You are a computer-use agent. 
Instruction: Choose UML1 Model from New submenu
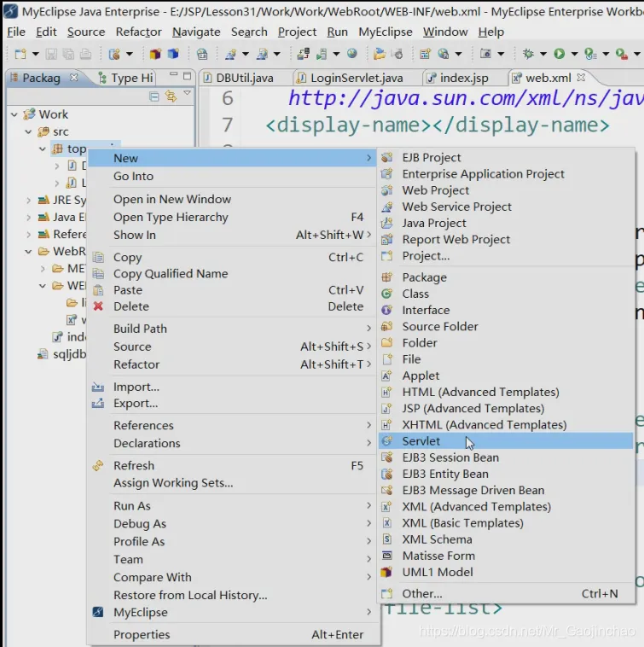pos(506,572)
